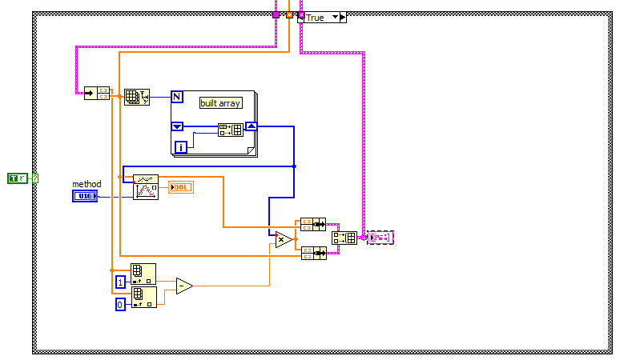Click the hollow pink tunnel beside the case selector
644x364 pixels.
301,15
